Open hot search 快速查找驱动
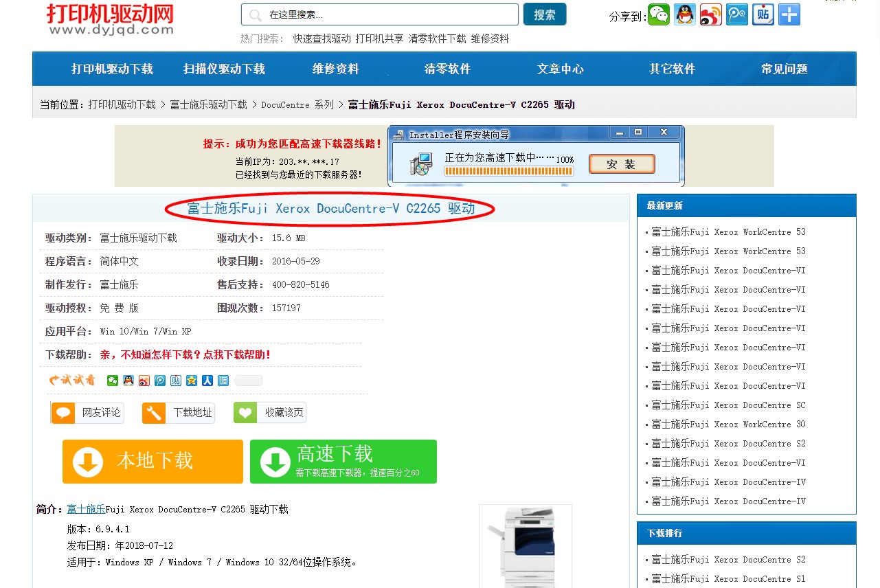The width and height of the screenshot is (880, 588). pyautogui.click(x=321, y=39)
